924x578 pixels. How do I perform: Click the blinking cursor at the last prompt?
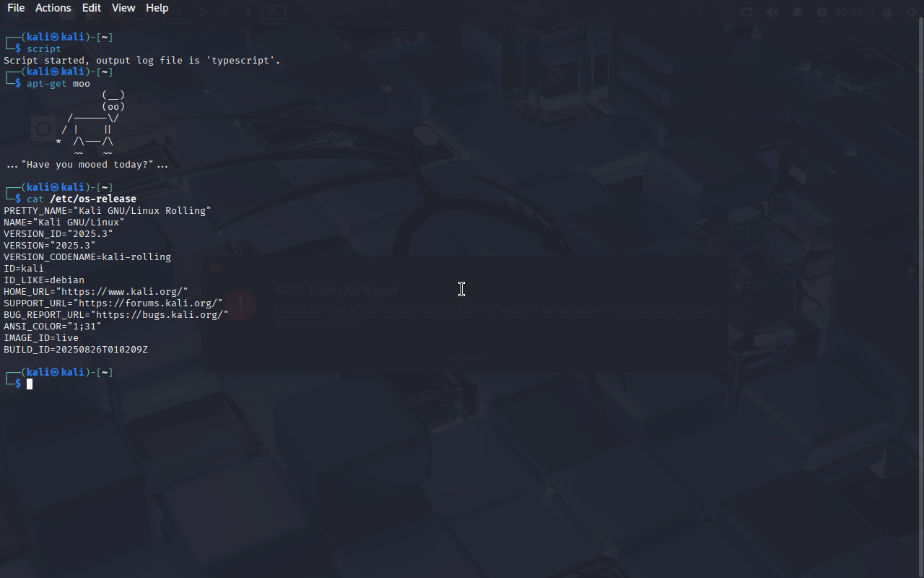tap(30, 384)
